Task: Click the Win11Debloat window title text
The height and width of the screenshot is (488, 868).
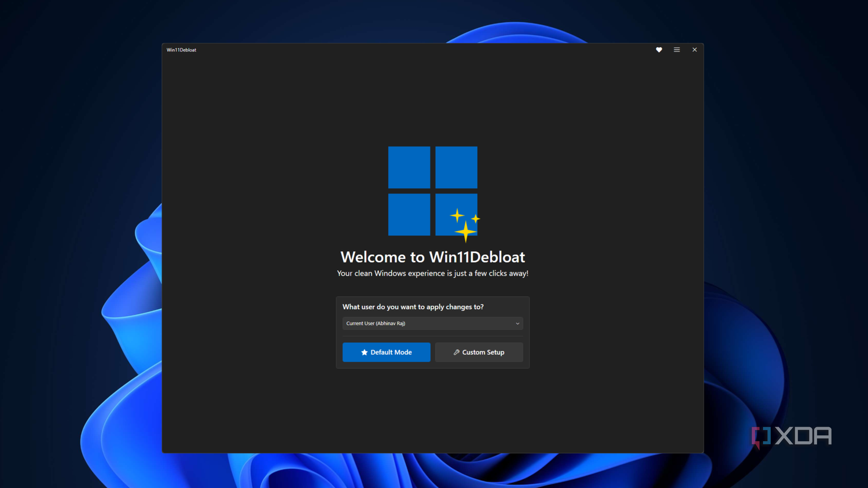Action: (182, 50)
